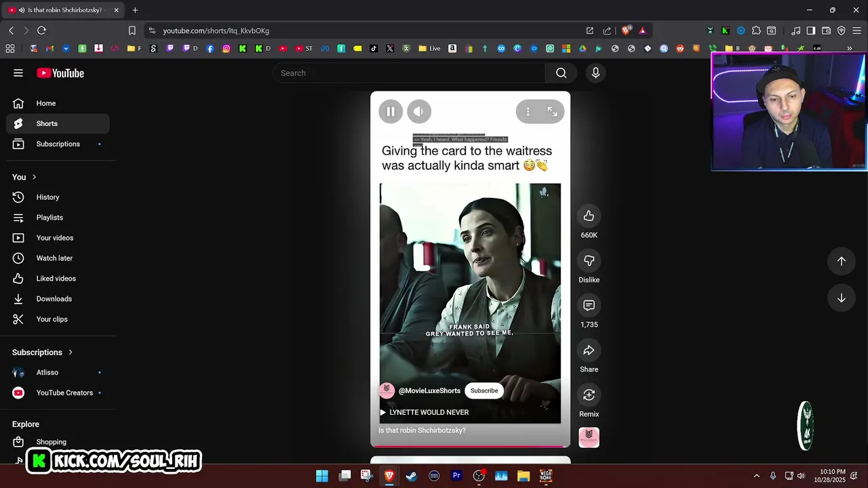The image size is (868, 488).
Task: Open the Amazon bookmark
Action: pyautogui.click(x=452, y=48)
